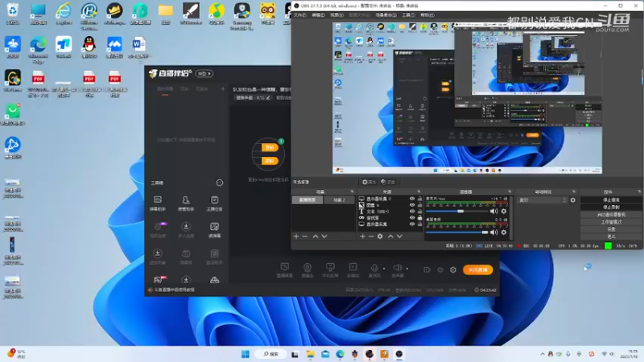Expand speaker options arrow in live companion
This screenshot has width=644, height=362.
click(407, 269)
